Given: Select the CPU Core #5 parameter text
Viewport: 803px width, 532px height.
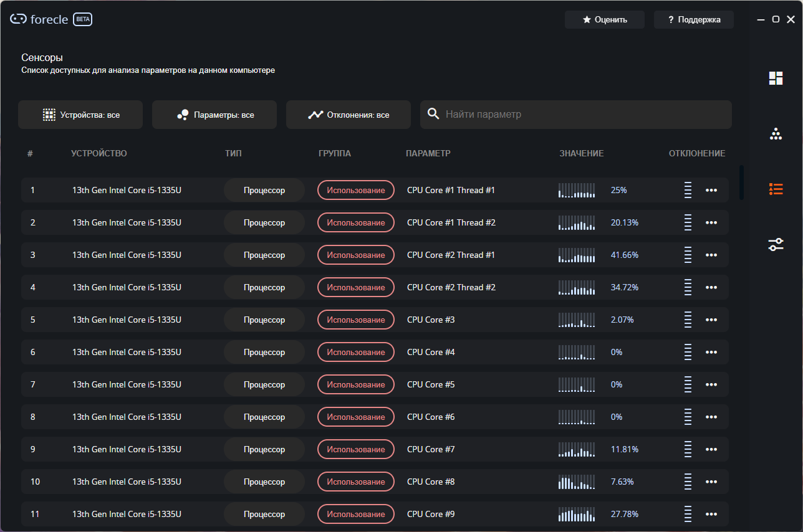Looking at the screenshot, I should (431, 384).
